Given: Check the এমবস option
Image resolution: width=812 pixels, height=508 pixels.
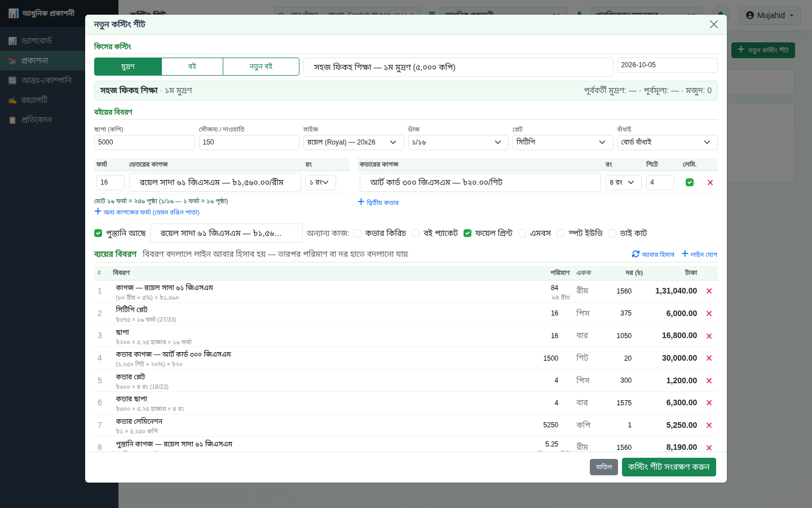Looking at the screenshot, I should [522, 233].
